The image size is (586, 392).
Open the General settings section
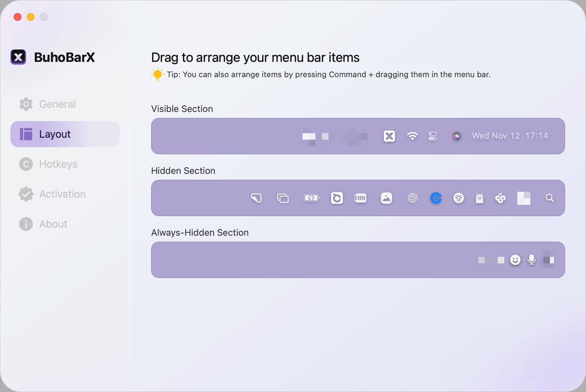pos(57,104)
